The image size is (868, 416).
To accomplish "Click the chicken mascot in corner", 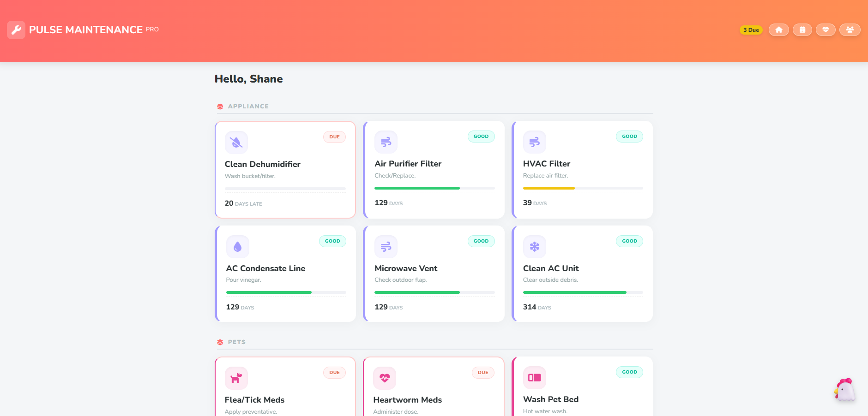I will pyautogui.click(x=844, y=390).
